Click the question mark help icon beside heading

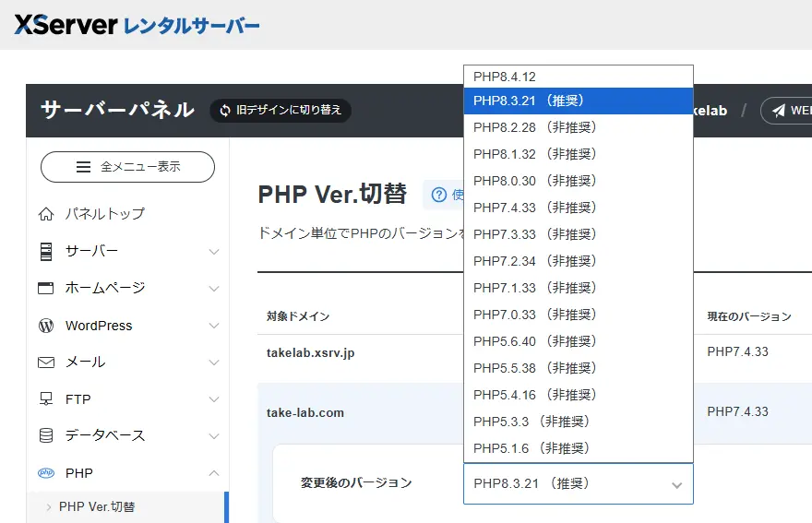click(x=439, y=195)
